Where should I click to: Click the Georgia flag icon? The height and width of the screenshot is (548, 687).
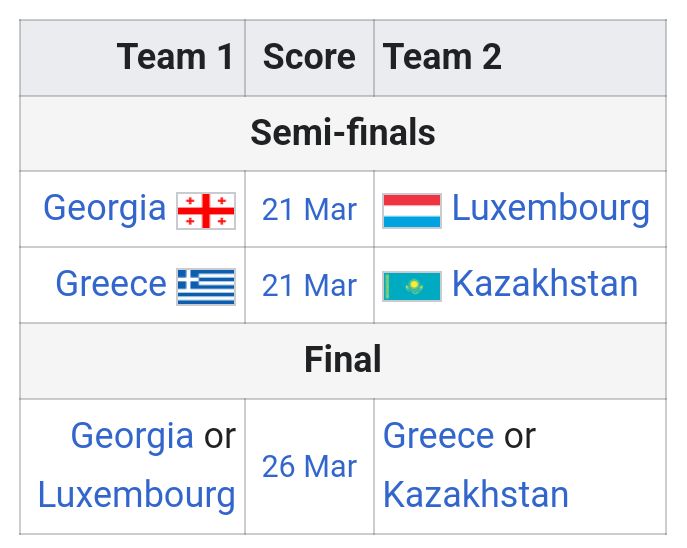[206, 211]
